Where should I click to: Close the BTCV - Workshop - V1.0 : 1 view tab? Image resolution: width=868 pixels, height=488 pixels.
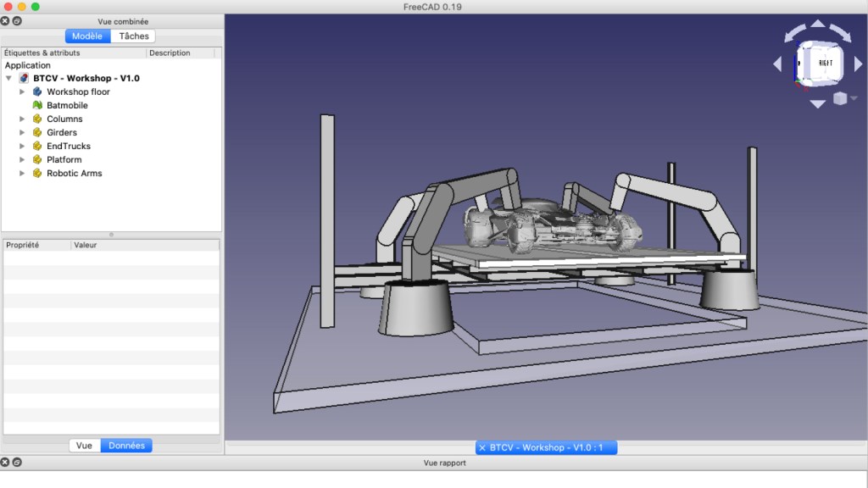click(x=482, y=447)
